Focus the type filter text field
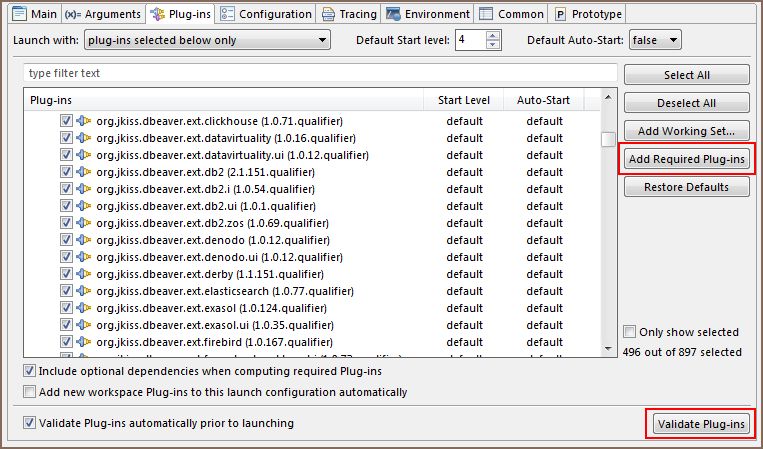This screenshot has width=763, height=449. tap(320, 73)
